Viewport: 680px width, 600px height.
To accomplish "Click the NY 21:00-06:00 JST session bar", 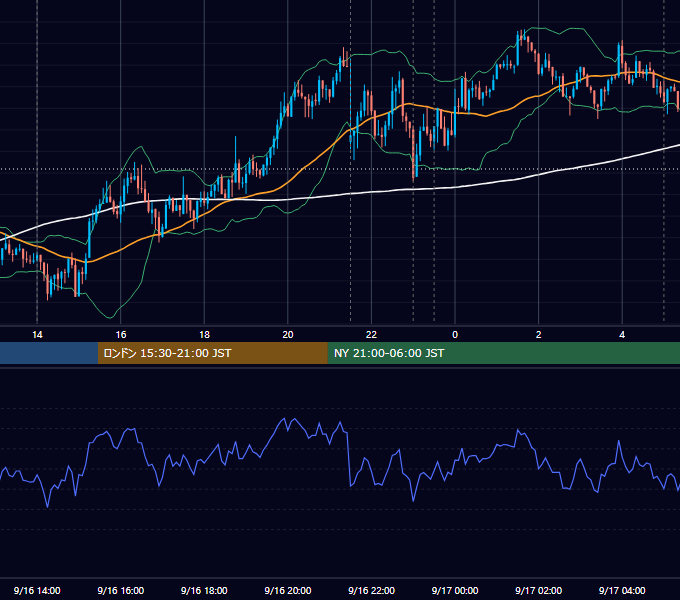I will click(x=503, y=353).
